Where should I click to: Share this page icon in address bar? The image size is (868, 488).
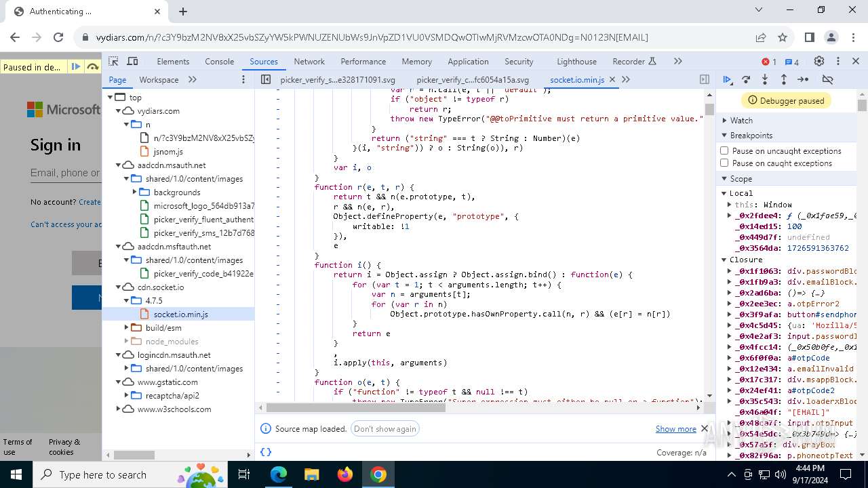[x=761, y=37]
